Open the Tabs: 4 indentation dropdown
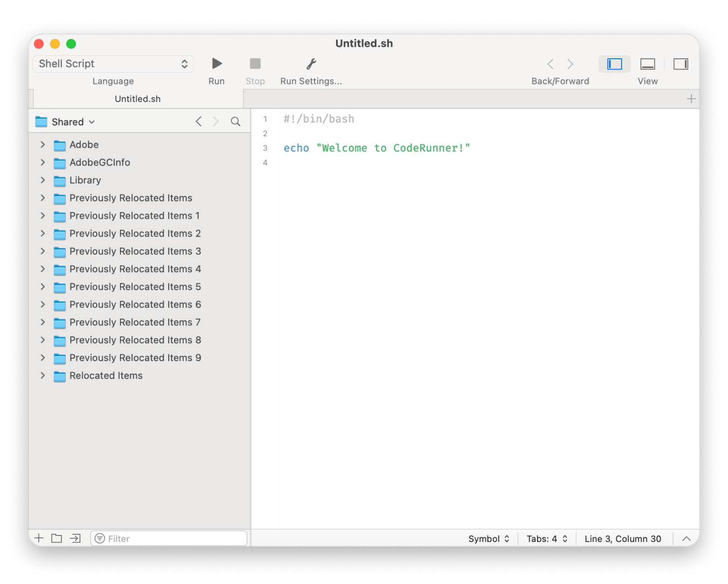This screenshot has height=584, width=728. 547,539
